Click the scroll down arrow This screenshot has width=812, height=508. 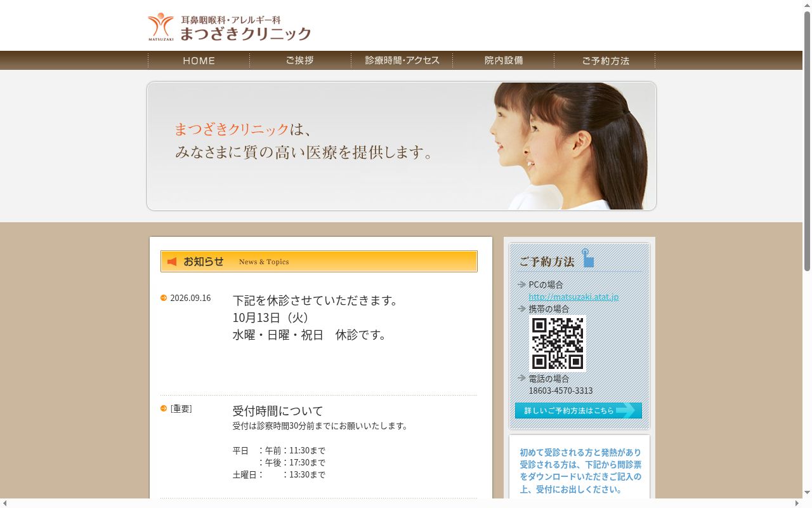click(x=807, y=493)
